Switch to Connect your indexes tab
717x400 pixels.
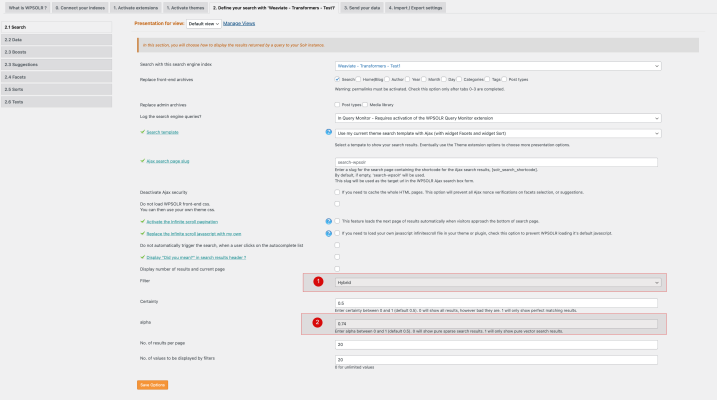pyautogui.click(x=80, y=8)
